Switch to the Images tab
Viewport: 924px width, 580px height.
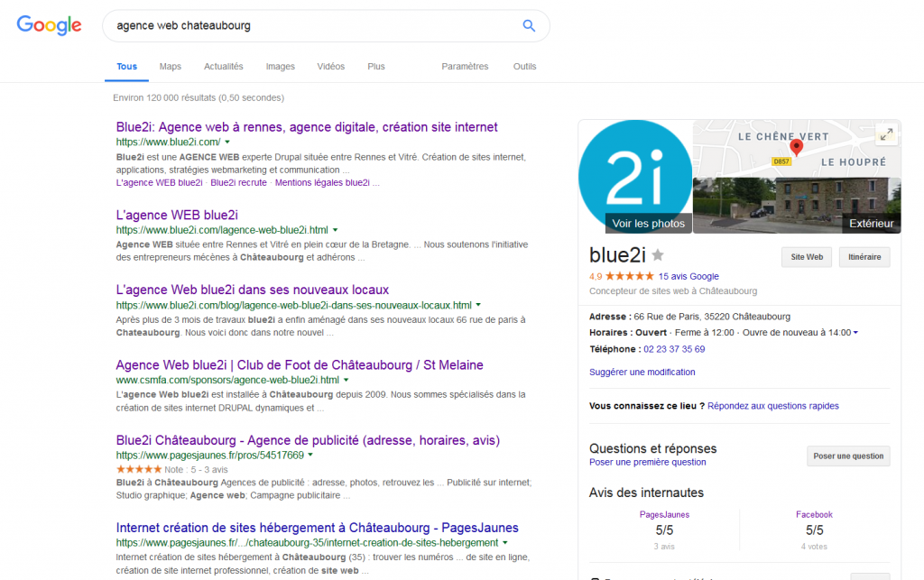click(280, 66)
